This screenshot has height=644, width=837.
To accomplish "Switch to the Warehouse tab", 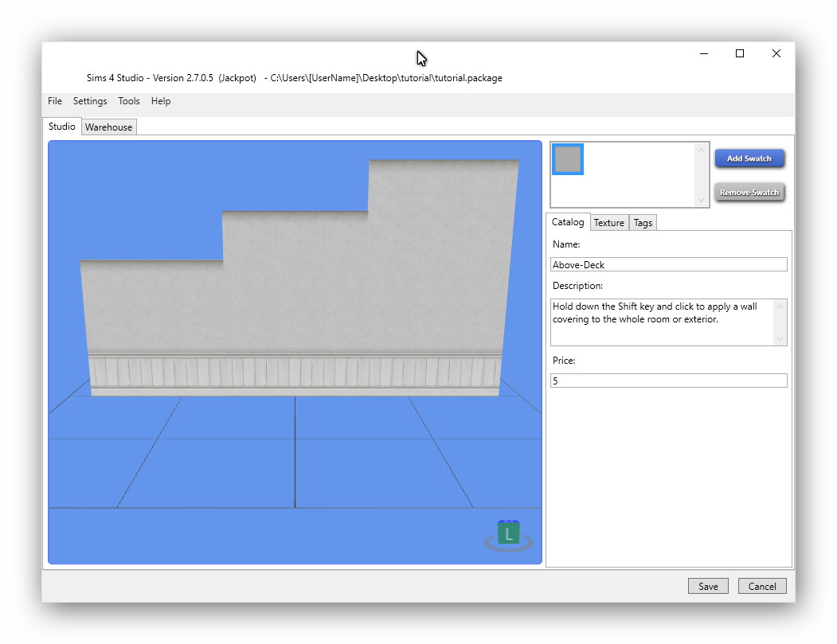I will click(x=109, y=127).
